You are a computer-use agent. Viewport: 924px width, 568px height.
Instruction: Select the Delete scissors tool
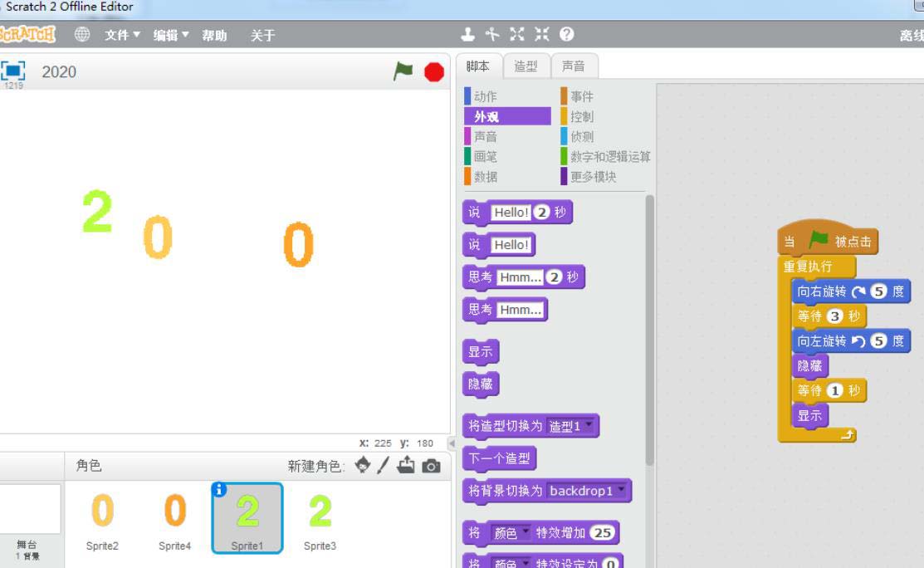[492, 34]
